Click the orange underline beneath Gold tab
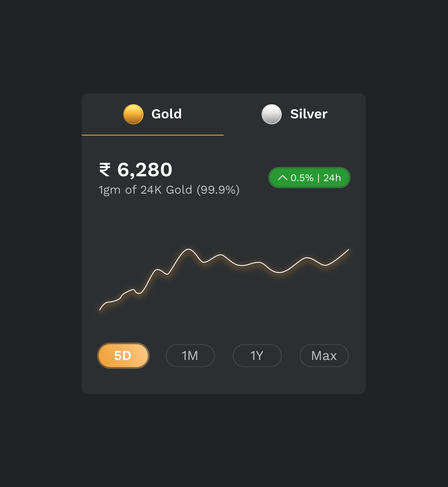The image size is (448, 487). [153, 135]
